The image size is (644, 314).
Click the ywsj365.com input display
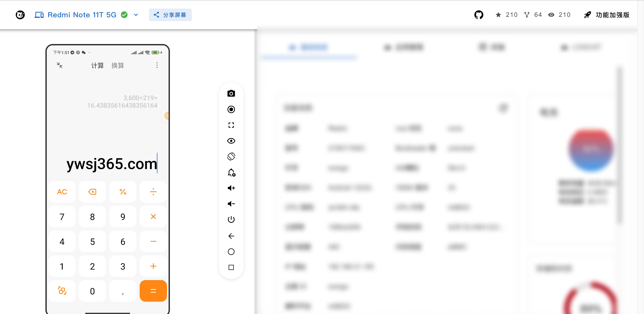112,164
